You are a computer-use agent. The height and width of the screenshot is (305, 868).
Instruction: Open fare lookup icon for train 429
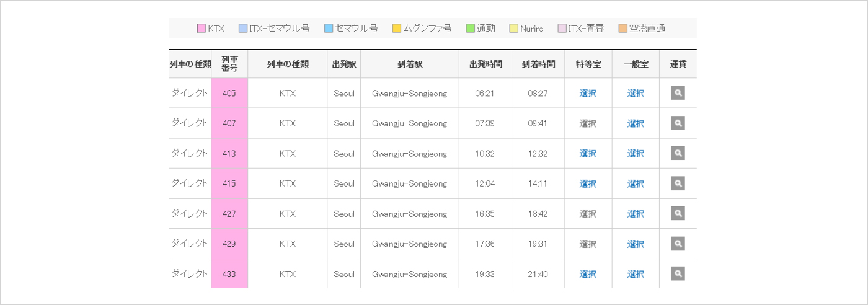pos(678,244)
